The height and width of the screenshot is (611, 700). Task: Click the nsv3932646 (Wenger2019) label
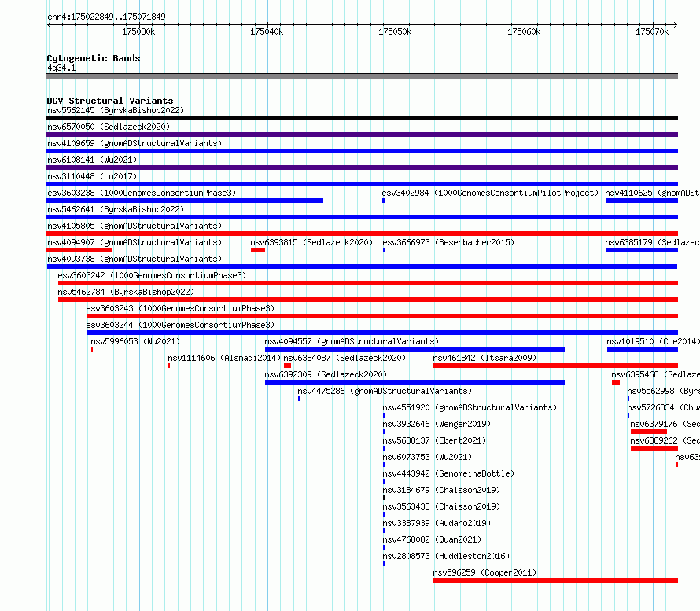(x=437, y=424)
